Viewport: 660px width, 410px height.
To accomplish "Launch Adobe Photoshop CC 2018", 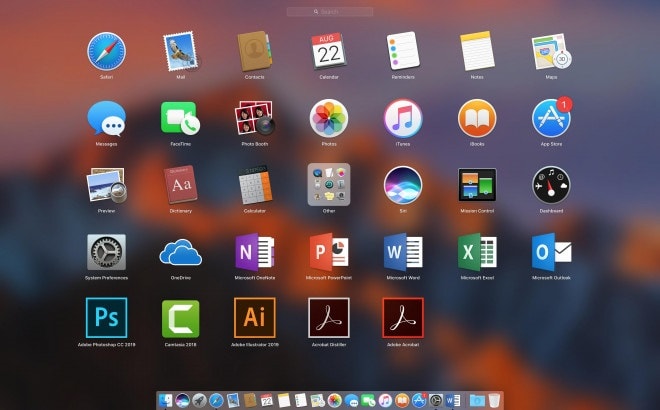I will tap(106, 318).
